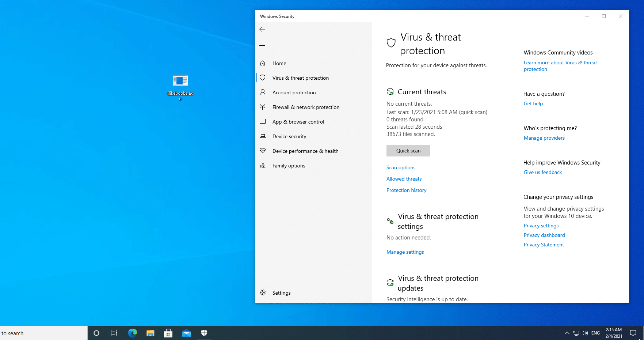The height and width of the screenshot is (340, 644).
Task: Click the protection settings gears icon
Action: click(390, 221)
